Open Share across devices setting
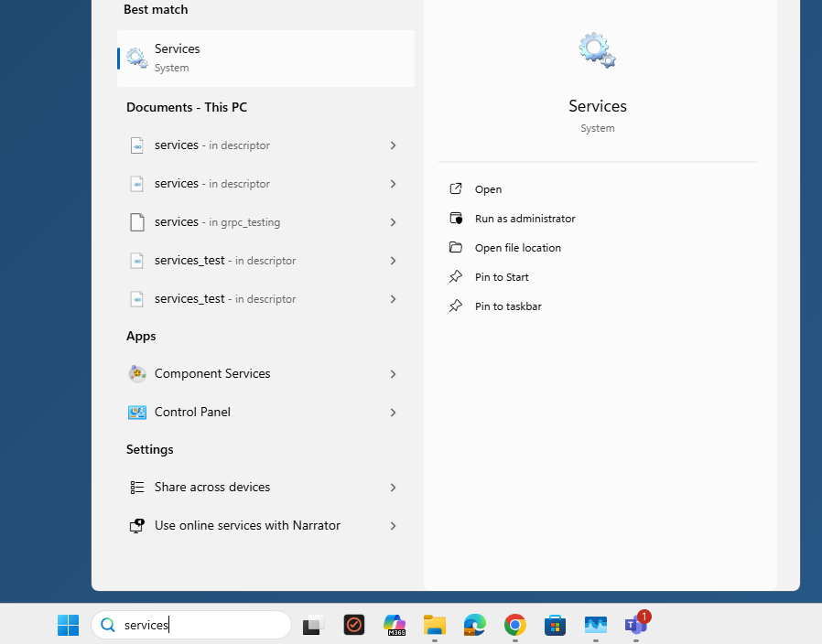The image size is (822, 644). (265, 488)
